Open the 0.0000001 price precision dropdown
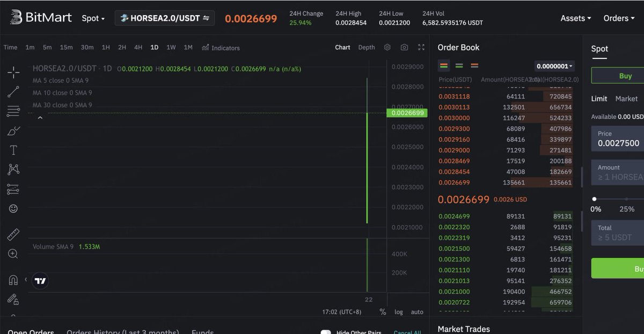Viewport: 644px width, 334px height. coord(554,66)
